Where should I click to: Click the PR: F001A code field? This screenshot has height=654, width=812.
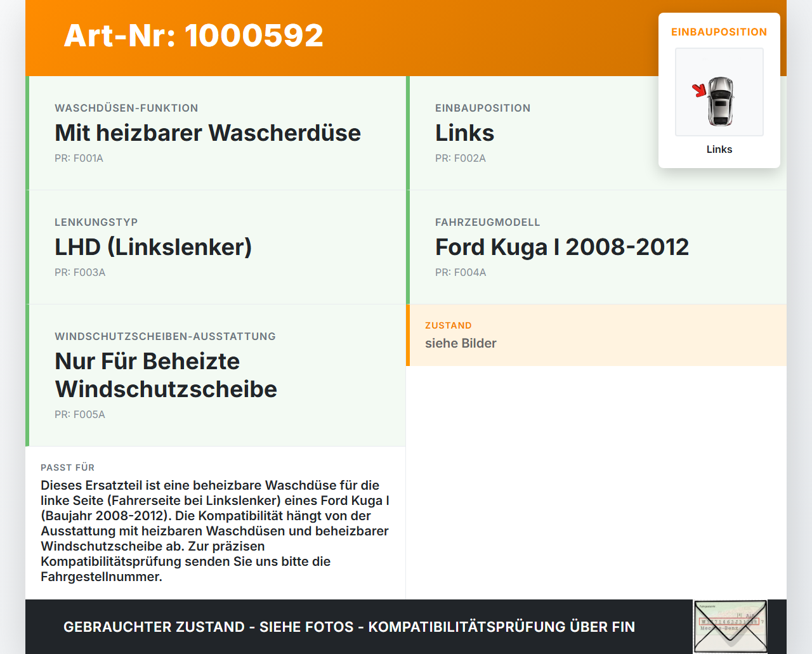pyautogui.click(x=79, y=158)
